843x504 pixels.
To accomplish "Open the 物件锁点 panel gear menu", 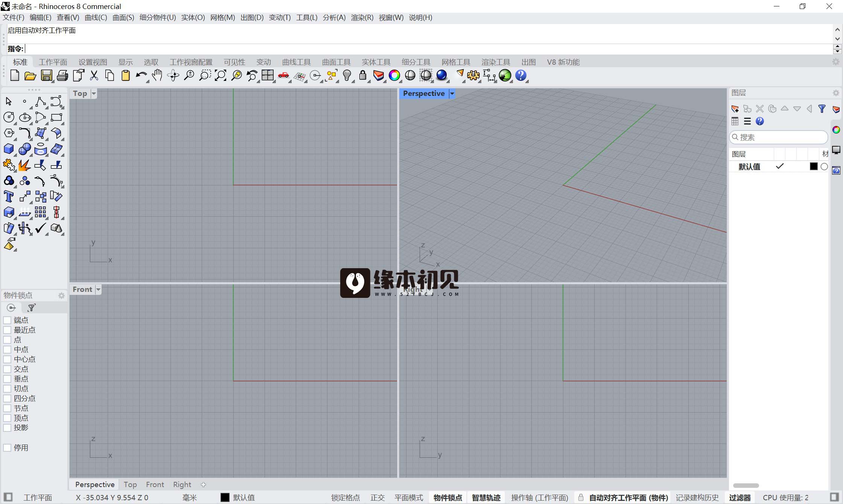I will pyautogui.click(x=61, y=296).
